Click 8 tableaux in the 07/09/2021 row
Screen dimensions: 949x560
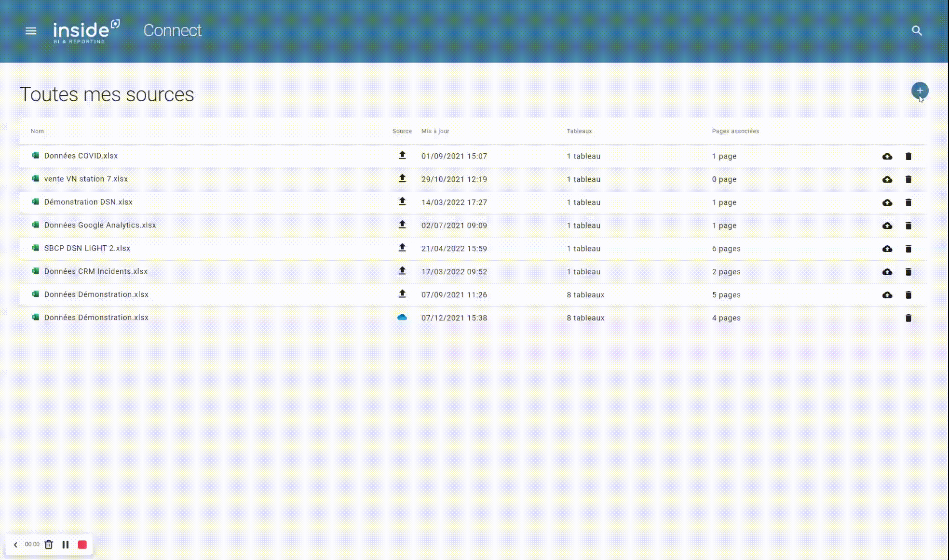point(585,295)
